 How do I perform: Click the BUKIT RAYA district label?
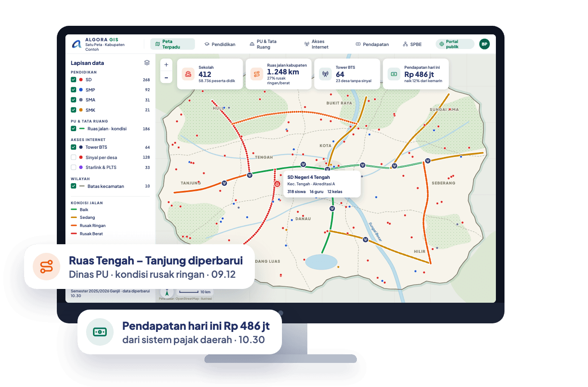click(x=339, y=103)
